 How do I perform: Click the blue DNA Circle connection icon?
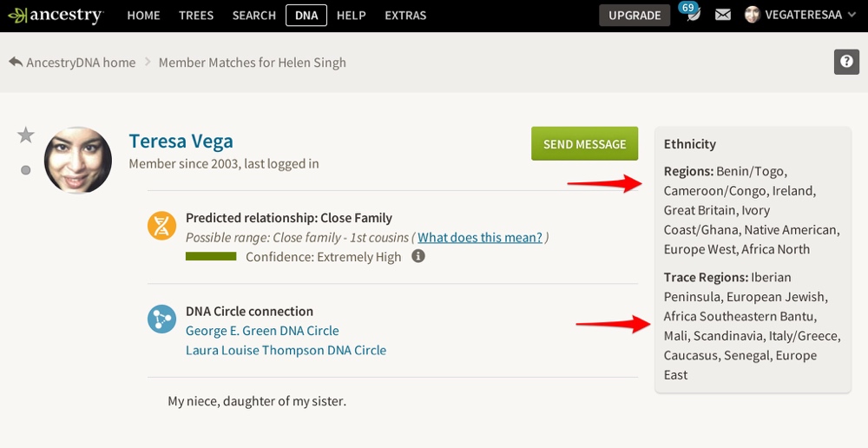(161, 320)
